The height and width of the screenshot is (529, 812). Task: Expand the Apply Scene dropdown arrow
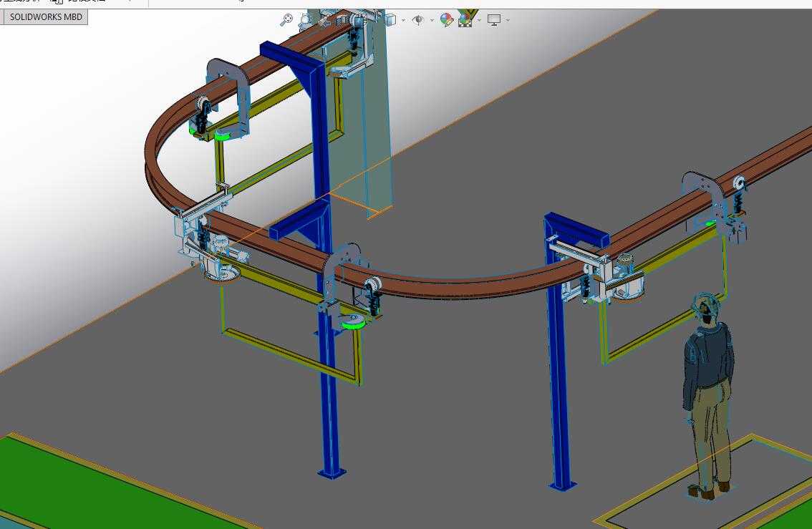479,20
